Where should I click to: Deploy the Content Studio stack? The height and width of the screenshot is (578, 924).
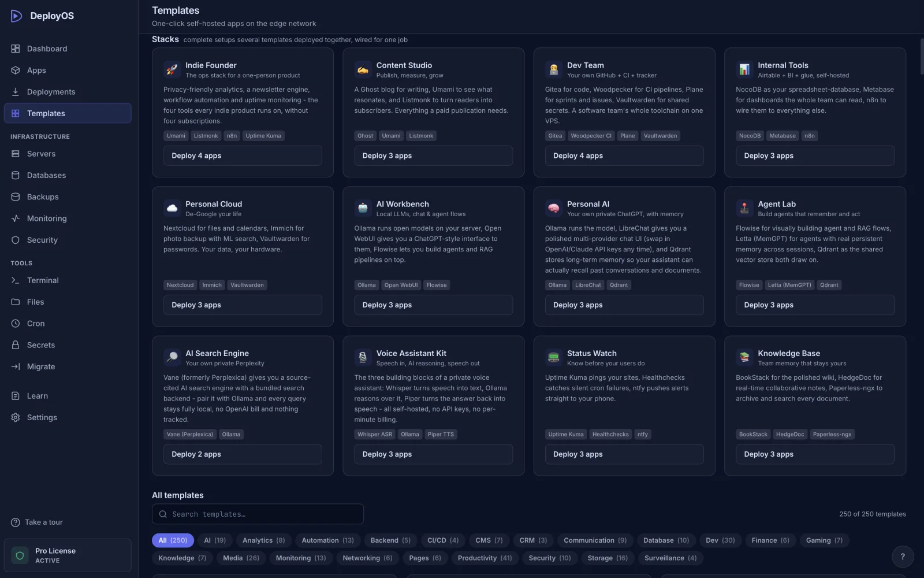click(x=433, y=155)
